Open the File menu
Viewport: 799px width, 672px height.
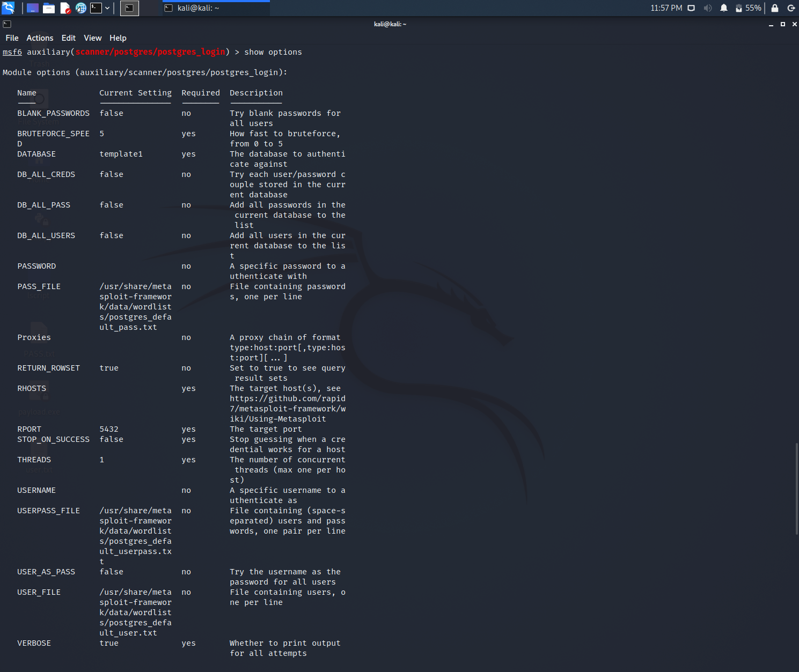coord(12,38)
